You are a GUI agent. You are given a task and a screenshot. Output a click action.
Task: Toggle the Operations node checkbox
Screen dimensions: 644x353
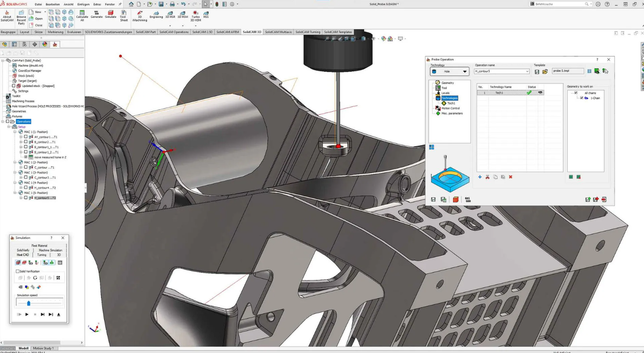(8, 121)
